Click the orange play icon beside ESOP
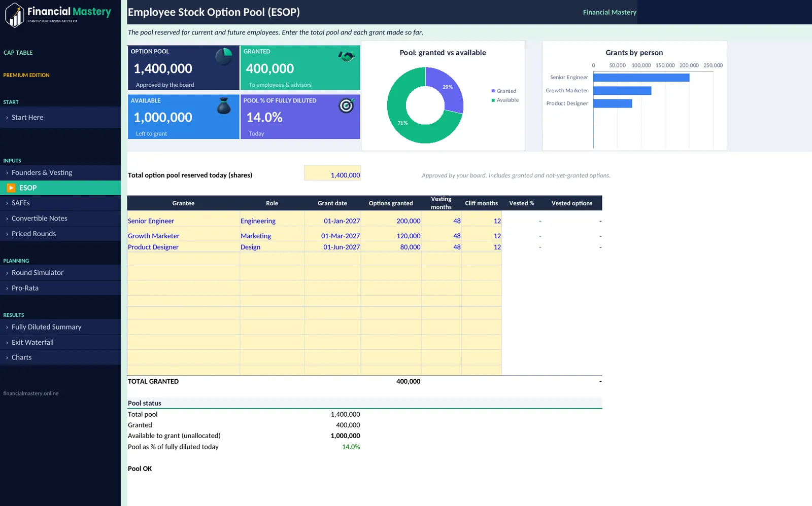Viewport: 812px width, 506px height. tap(11, 188)
